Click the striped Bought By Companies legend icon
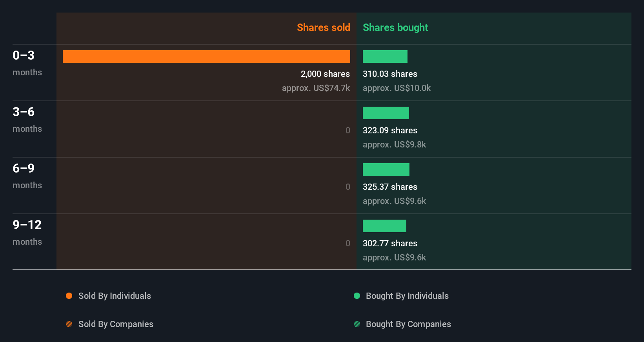 pos(357,324)
